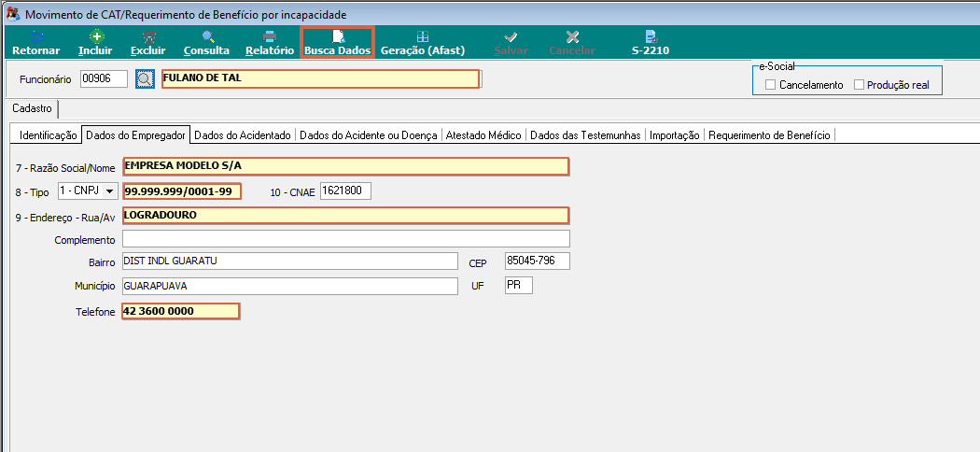
Task: Click the Retornar toolbar icon
Action: tap(36, 36)
